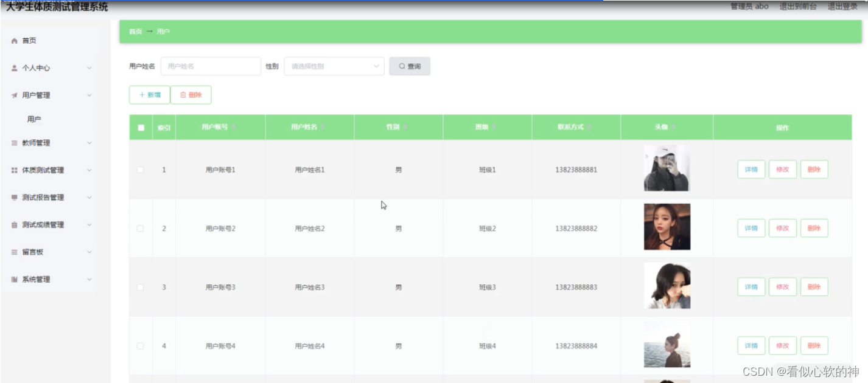Screen dimensions: 868x383
Task: Sort table by 性别 column arrows
Action: coord(405,127)
